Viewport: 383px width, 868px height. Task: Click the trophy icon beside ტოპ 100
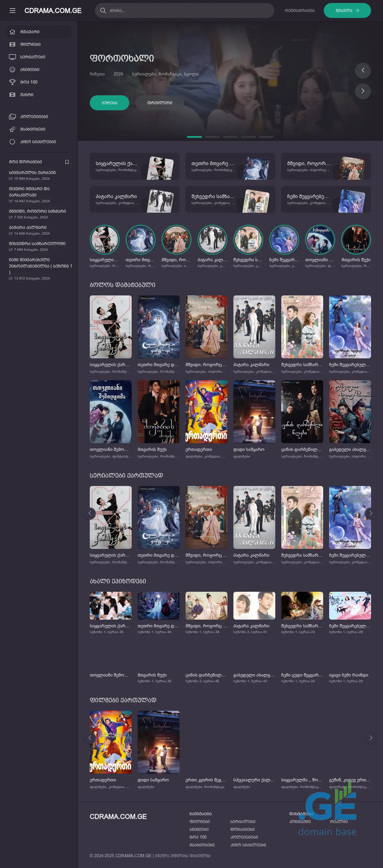coord(13,82)
